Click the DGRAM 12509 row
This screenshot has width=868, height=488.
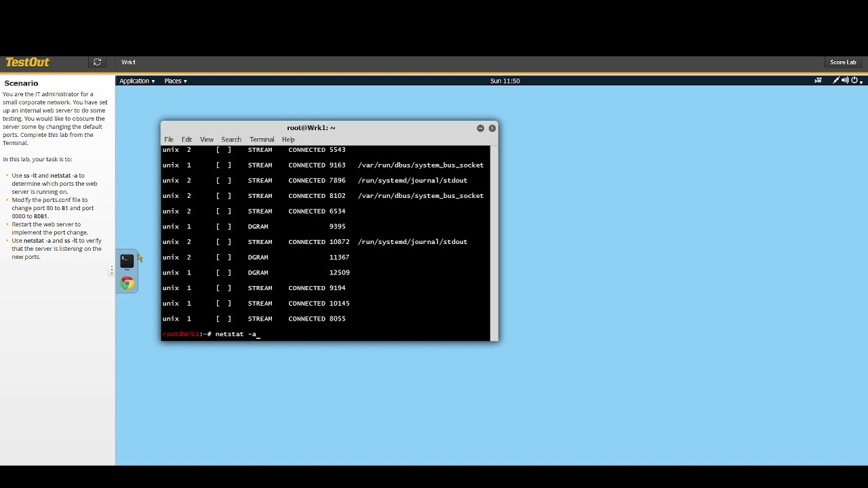(256, 272)
